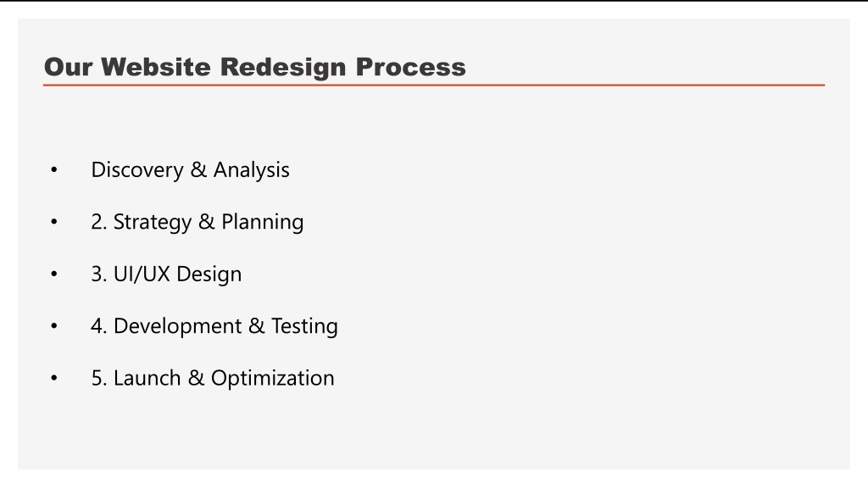Click the bullet dot beside Launch & Optimization

pyautogui.click(x=53, y=378)
